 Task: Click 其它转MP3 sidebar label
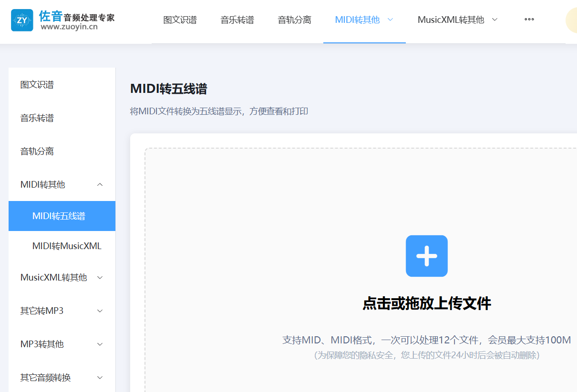(41, 311)
